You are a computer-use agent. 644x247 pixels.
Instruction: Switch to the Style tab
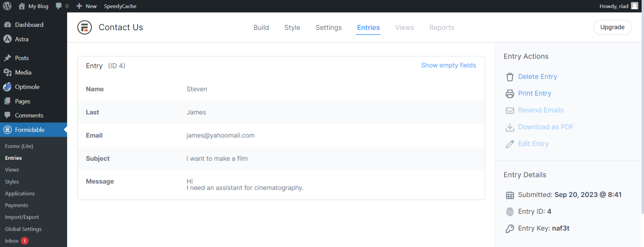(x=292, y=27)
